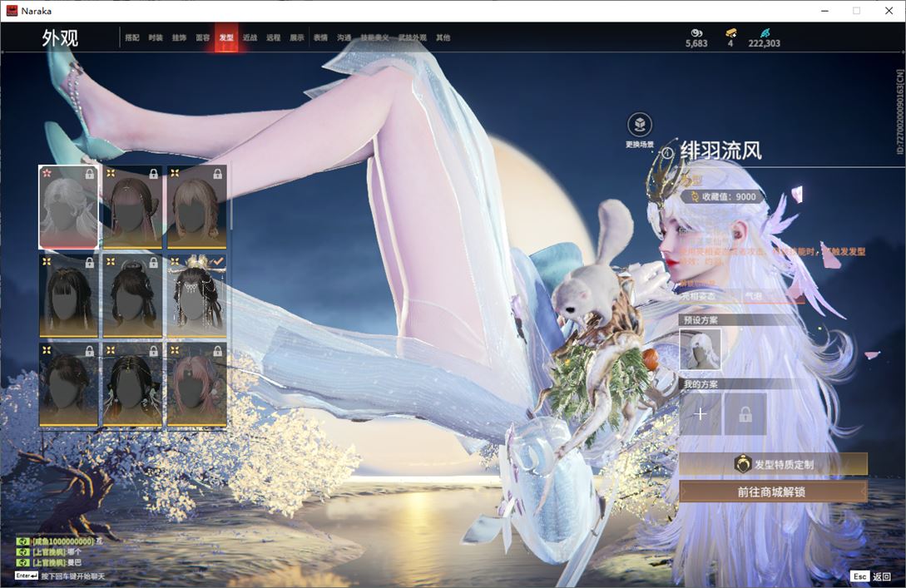Screen dimensions: 906x588
Task: Open the 技能奥义 tab
Action: click(374, 37)
